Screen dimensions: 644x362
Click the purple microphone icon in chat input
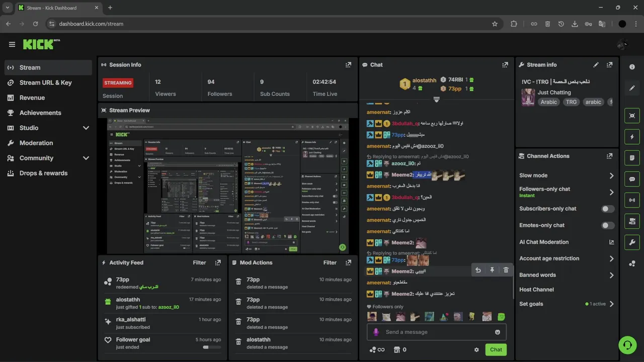376,332
